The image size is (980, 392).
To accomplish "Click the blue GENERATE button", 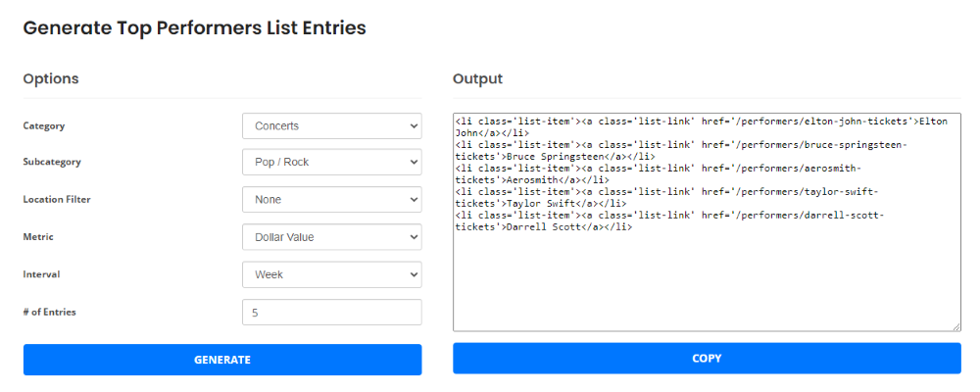I will coord(222,360).
